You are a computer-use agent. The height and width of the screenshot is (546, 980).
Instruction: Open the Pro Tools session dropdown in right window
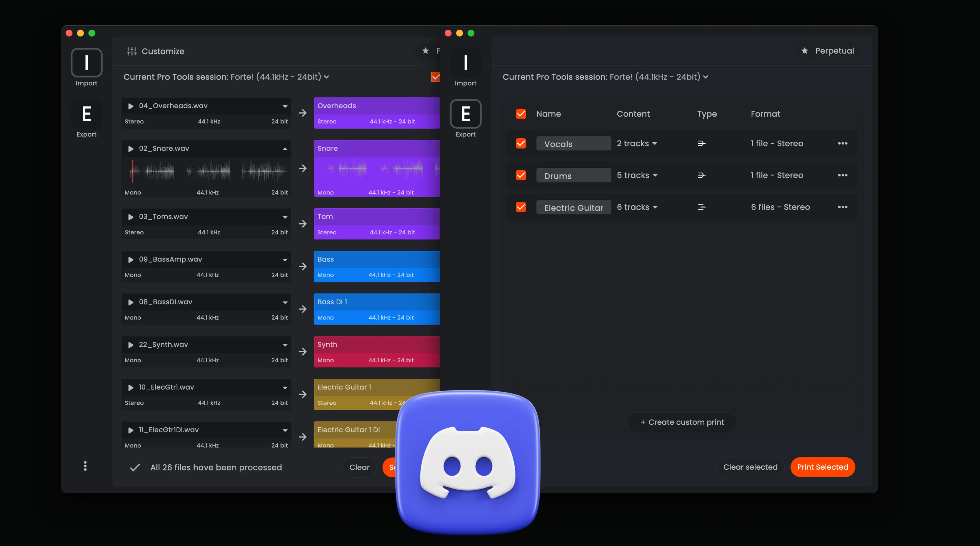tap(705, 77)
